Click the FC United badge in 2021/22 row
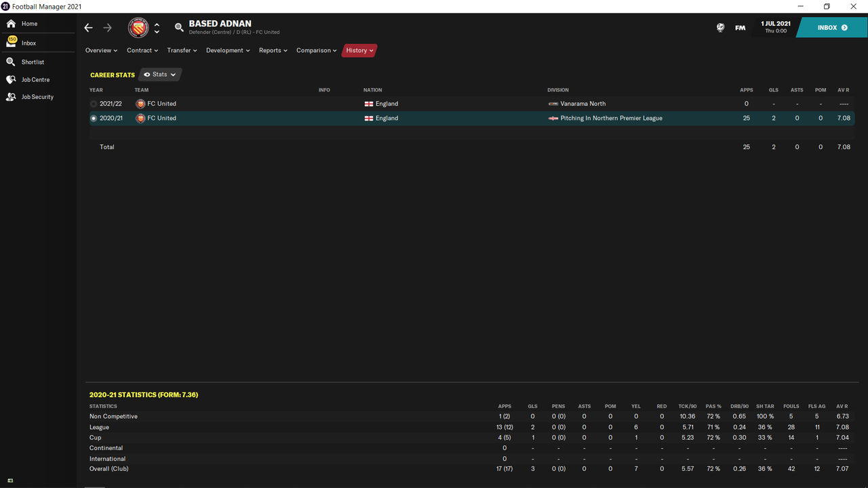Viewport: 868px width, 488px height. click(140, 104)
